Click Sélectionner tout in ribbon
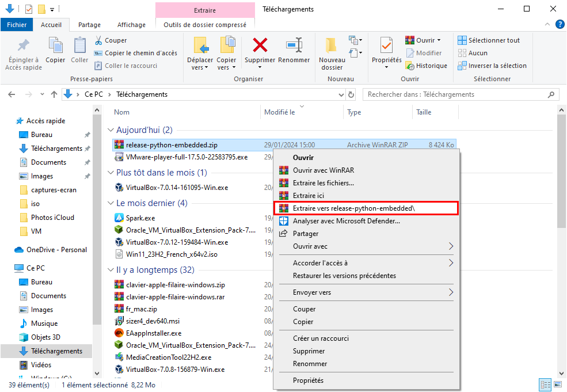567x392 pixels. tap(489, 40)
